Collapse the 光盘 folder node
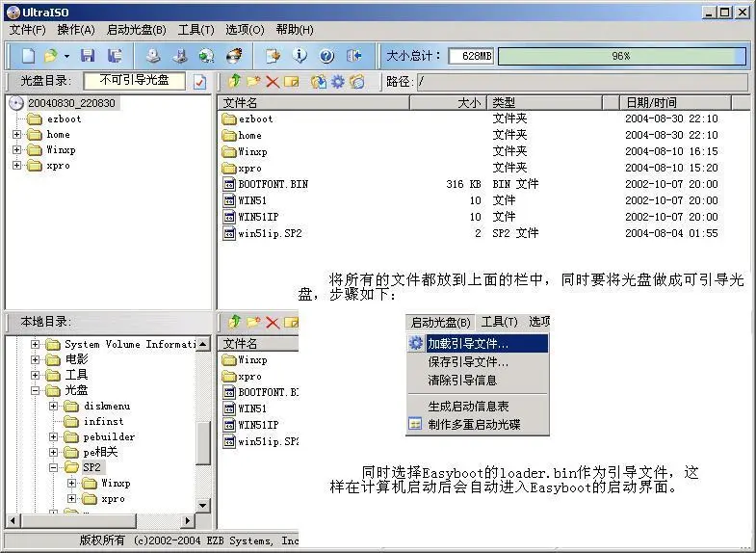The height and width of the screenshot is (553, 756). coord(35,390)
